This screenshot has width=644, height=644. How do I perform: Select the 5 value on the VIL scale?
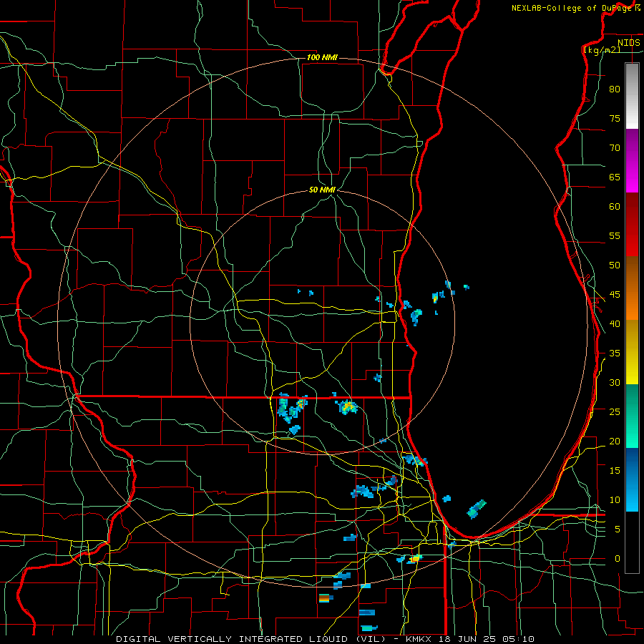click(618, 530)
